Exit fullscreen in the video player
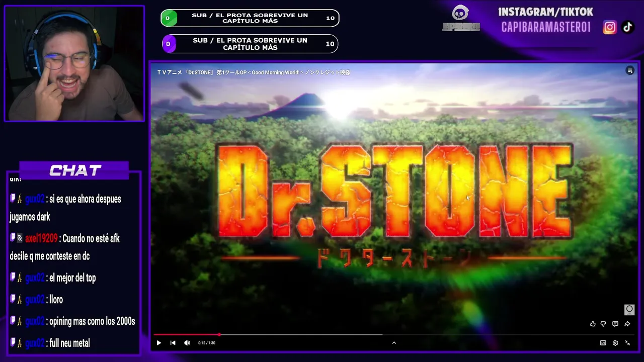This screenshot has width=644, height=362. [x=627, y=343]
